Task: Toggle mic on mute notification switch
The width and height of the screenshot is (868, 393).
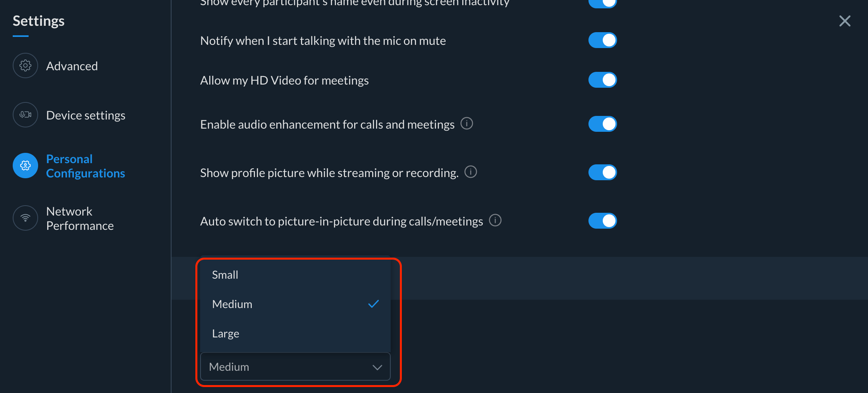Action: [x=602, y=40]
